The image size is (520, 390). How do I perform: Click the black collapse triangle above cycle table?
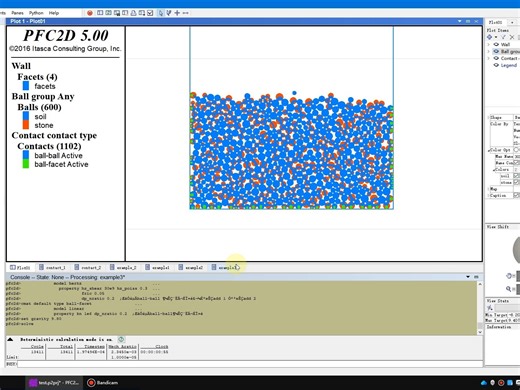point(10,339)
